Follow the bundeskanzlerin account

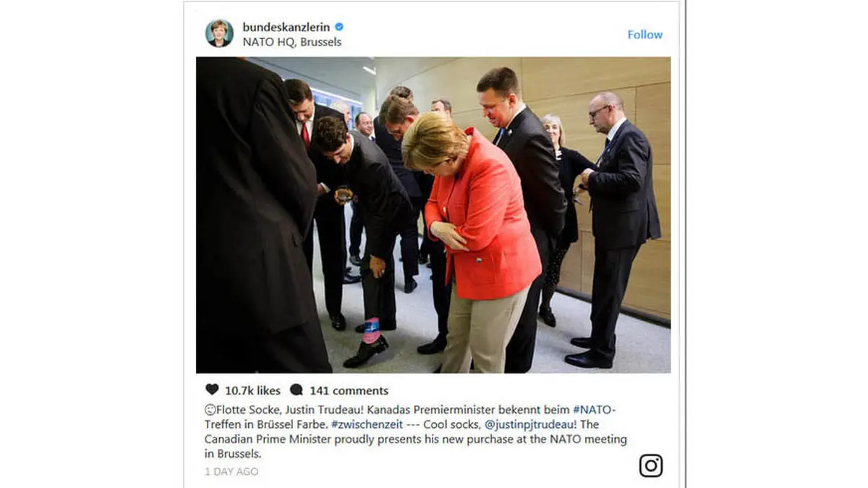644,34
